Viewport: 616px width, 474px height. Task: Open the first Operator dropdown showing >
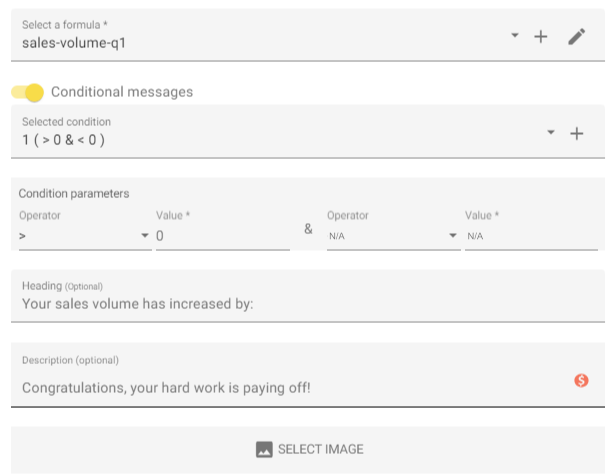click(85, 236)
